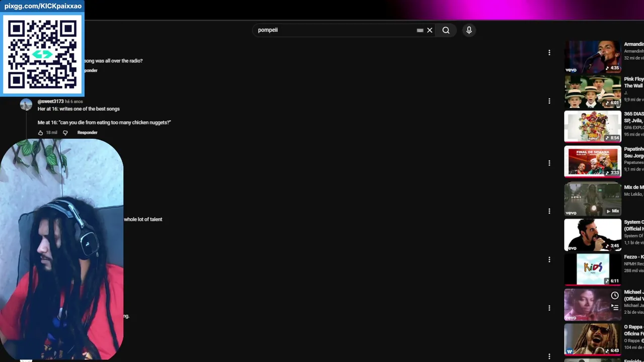
Task: Activate voice search microphone
Action: (x=469, y=30)
